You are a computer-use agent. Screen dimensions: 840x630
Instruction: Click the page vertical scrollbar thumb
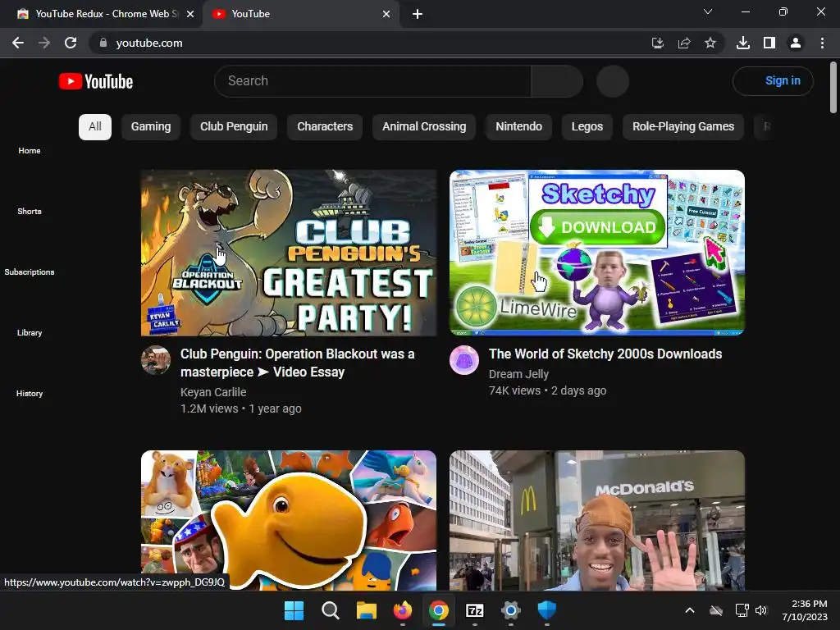pyautogui.click(x=833, y=87)
